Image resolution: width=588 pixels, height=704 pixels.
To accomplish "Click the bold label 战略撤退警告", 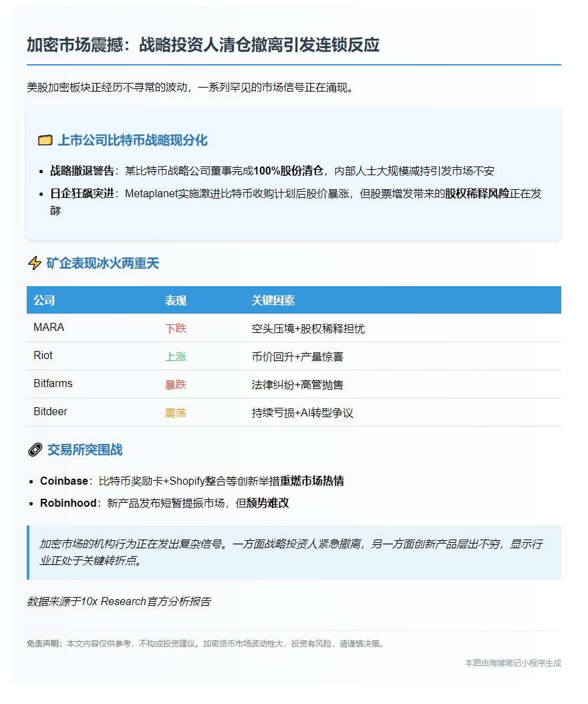I will coord(82,171).
